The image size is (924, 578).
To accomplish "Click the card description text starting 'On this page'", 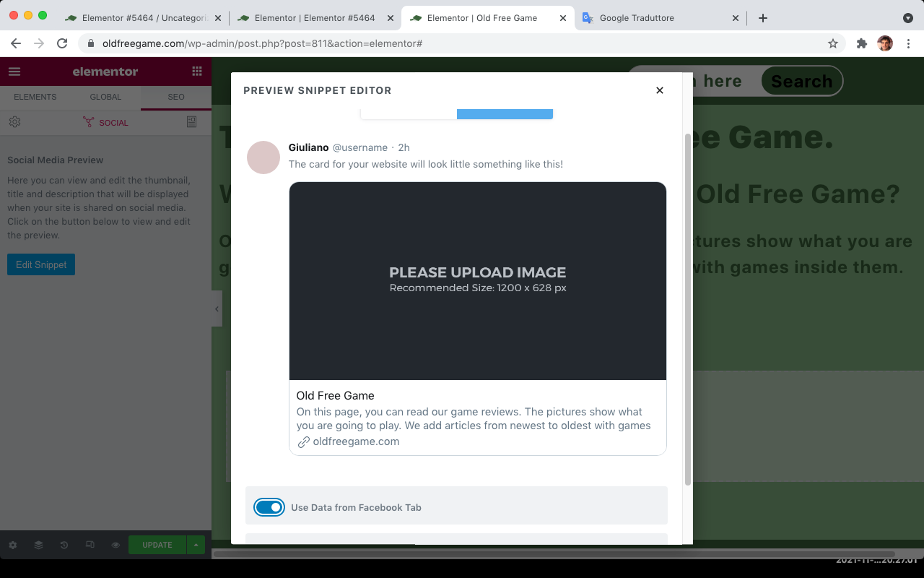I will [x=474, y=418].
